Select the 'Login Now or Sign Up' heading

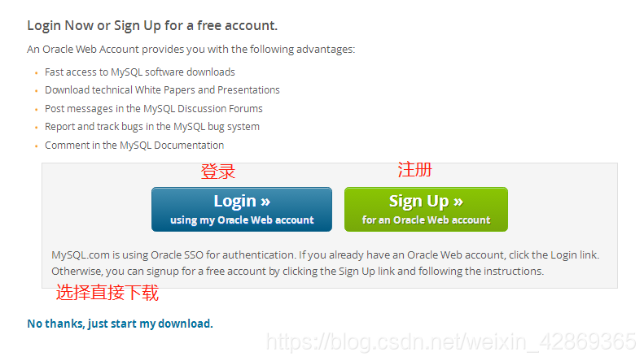click(152, 26)
